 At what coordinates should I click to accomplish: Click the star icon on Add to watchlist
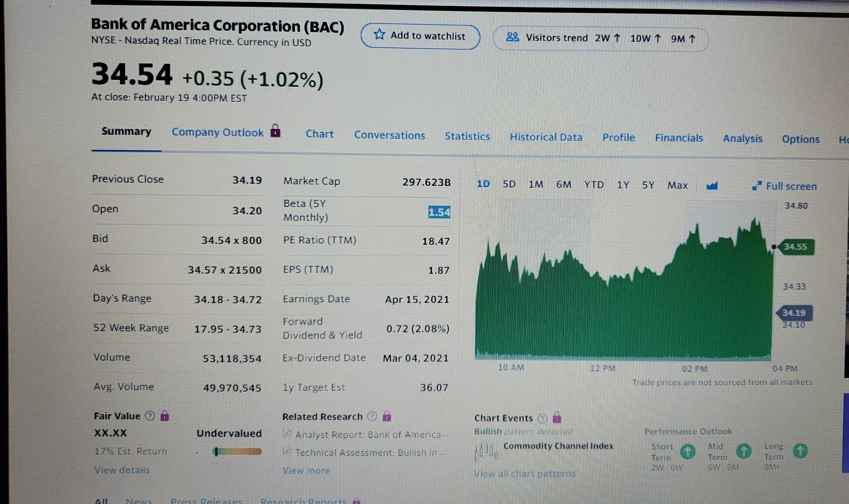pyautogui.click(x=379, y=34)
